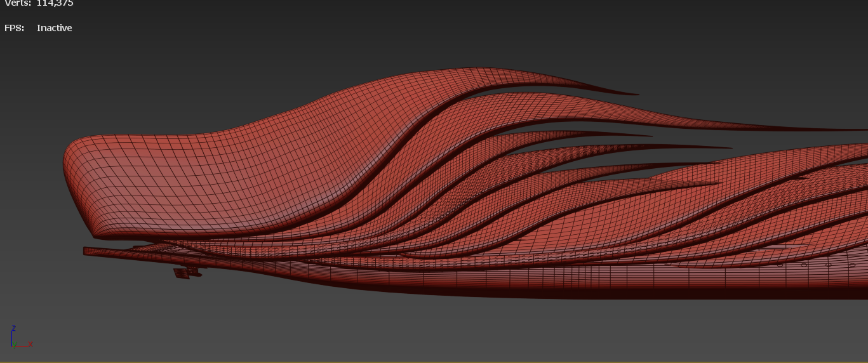
Task: Click the Inactive FPS status text
Action: tap(55, 28)
